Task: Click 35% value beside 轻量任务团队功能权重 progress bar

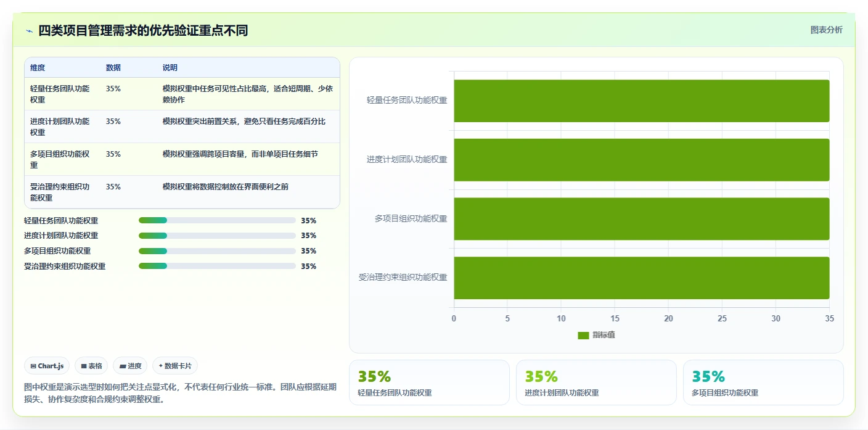Action: point(309,221)
